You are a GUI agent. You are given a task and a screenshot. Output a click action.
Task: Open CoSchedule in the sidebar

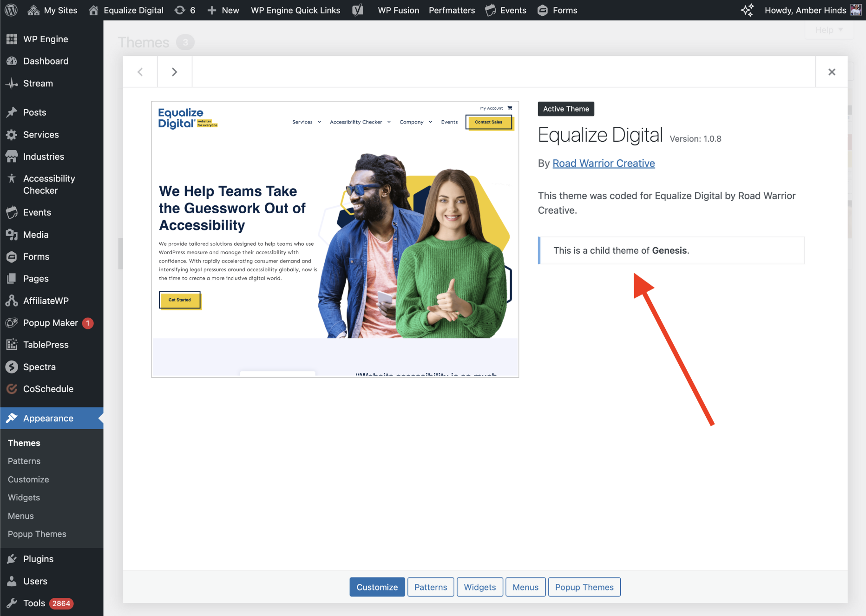52,389
